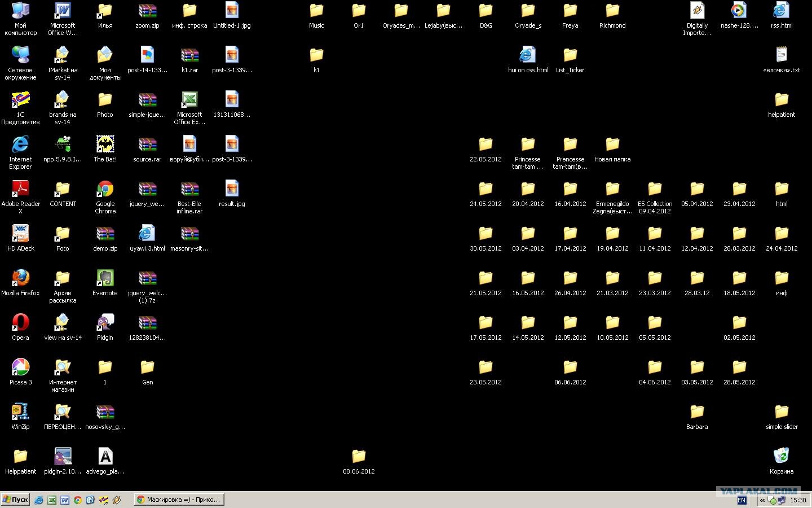Image resolution: width=812 pixels, height=508 pixels.
Task: Launch the WinZip shortcut
Action: pyautogui.click(x=20, y=416)
